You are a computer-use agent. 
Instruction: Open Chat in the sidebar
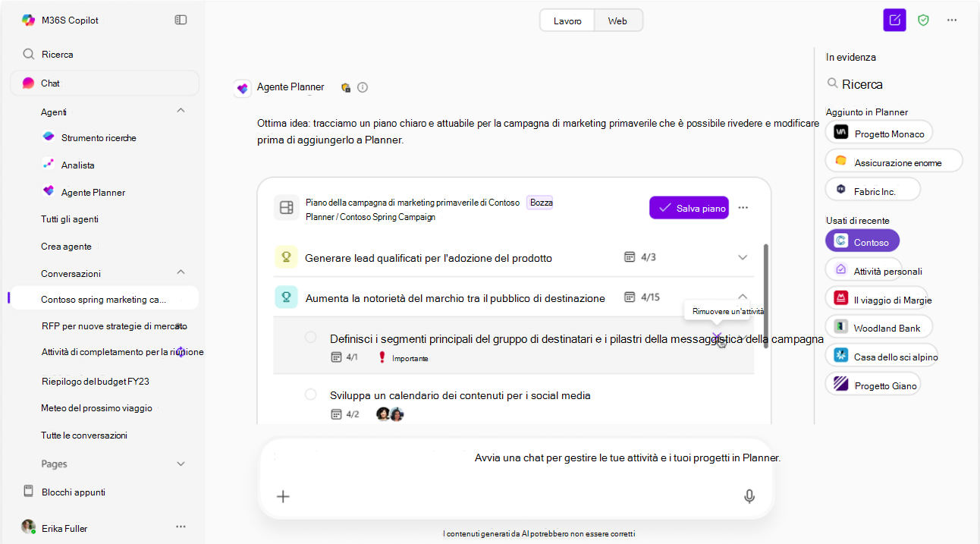point(105,83)
